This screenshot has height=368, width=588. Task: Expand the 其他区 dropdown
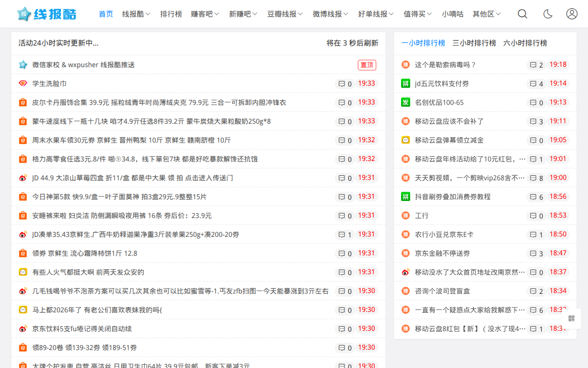(486, 14)
